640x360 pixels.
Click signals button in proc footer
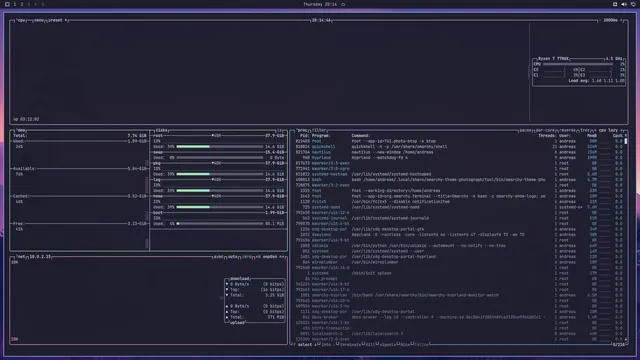point(388,345)
